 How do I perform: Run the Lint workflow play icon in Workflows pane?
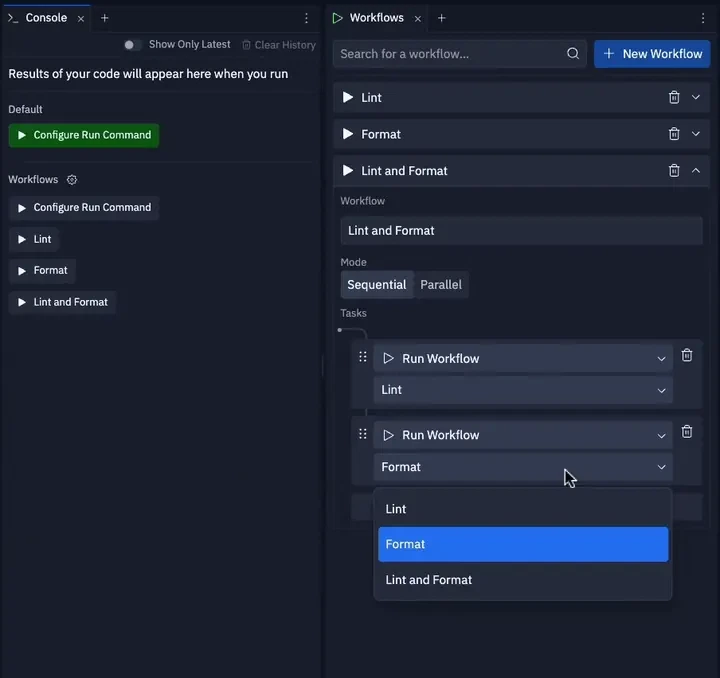pos(348,97)
